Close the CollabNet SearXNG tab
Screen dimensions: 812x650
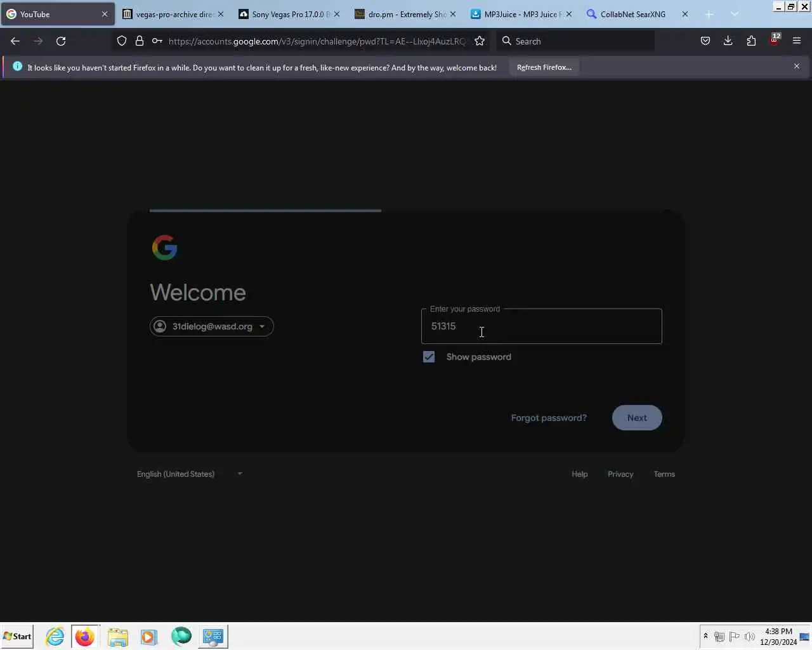(x=685, y=14)
